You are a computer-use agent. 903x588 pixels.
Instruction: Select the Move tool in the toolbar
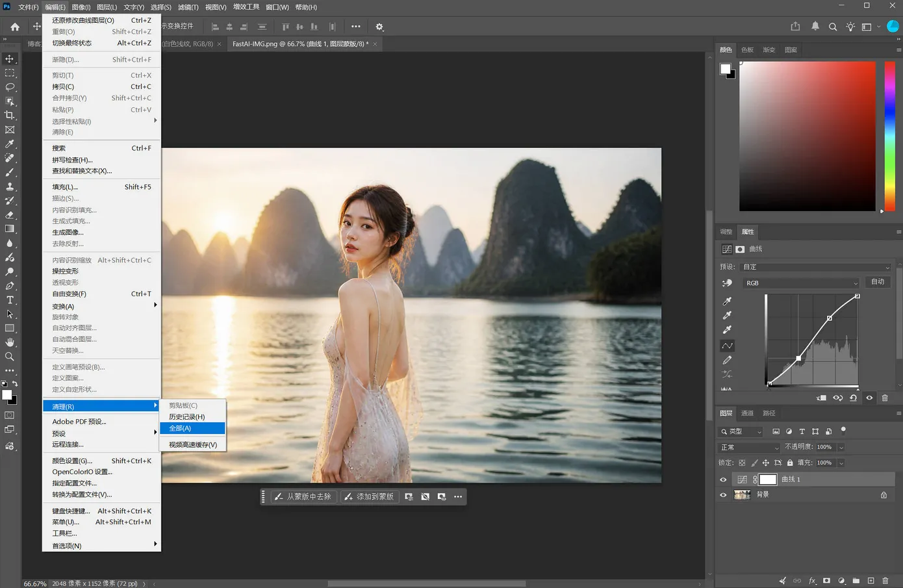coord(10,59)
